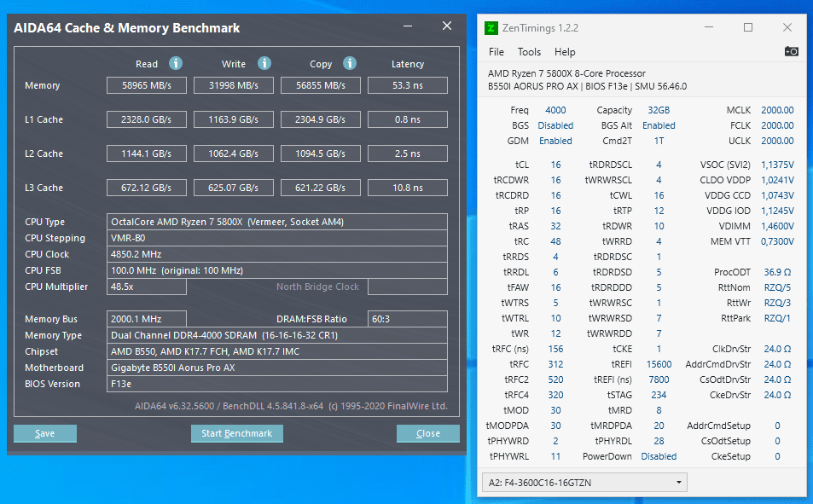Click the L3 Cache Read value 672.12 GB/s
Viewport: 813px width, 504px height.
coord(147,188)
